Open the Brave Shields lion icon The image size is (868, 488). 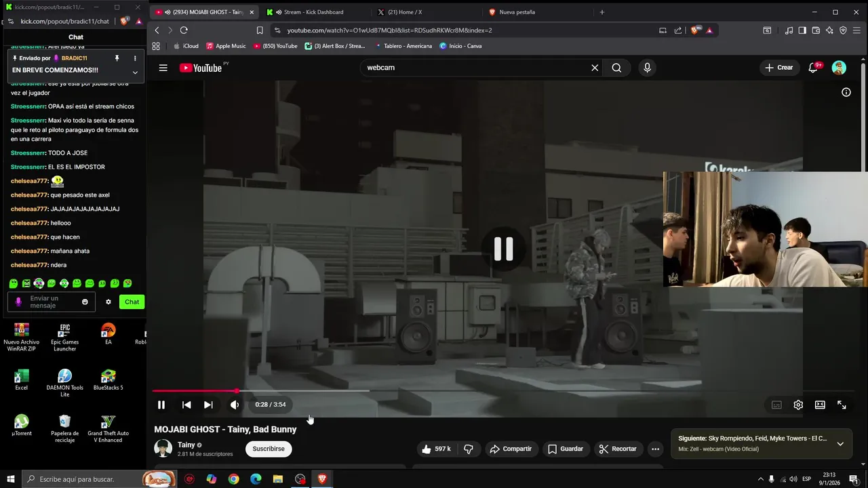pyautogui.click(x=695, y=30)
